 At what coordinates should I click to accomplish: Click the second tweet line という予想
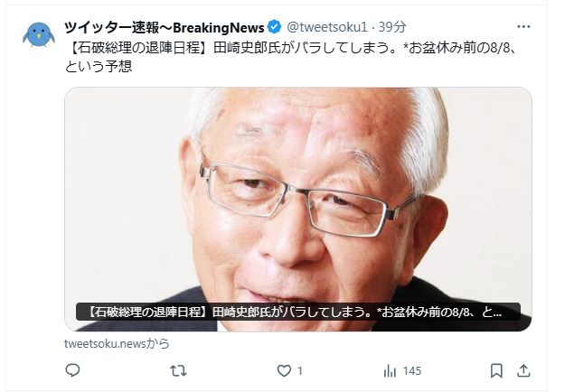(x=99, y=66)
